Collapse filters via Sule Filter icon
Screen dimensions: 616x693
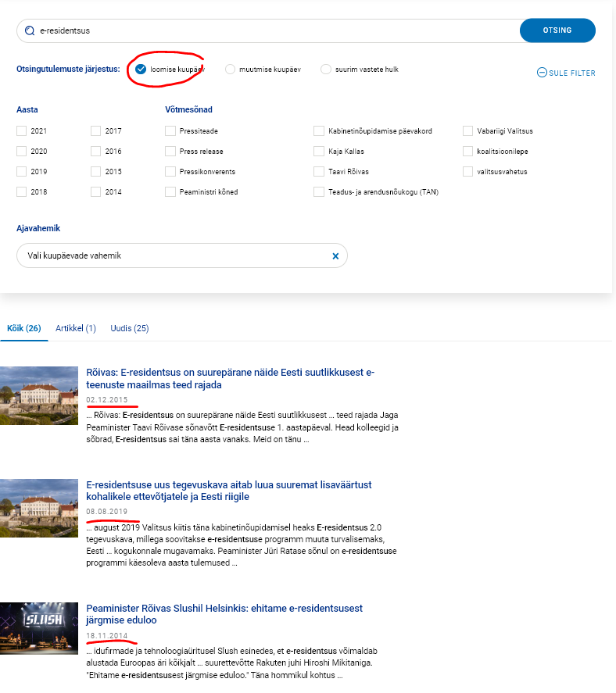(542, 73)
